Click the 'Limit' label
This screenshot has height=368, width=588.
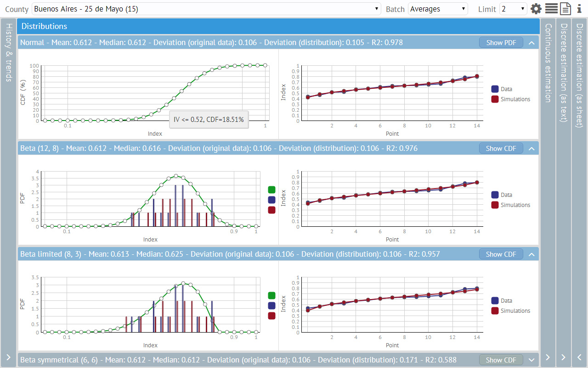point(487,9)
